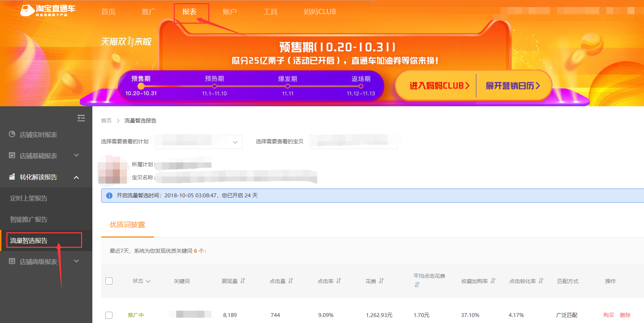Expand the 店铺高级报表 submenu
644x323 pixels.
(x=76, y=261)
